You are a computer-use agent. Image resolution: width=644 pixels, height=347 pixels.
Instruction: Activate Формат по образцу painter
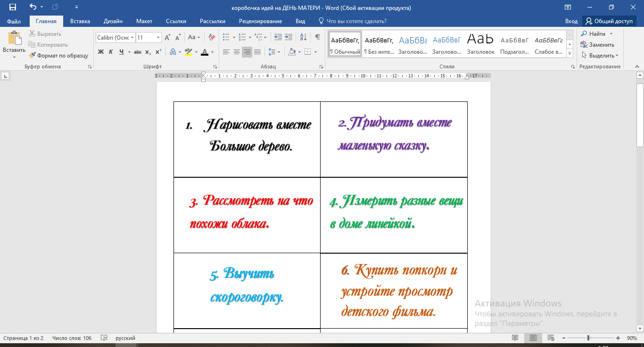click(58, 56)
